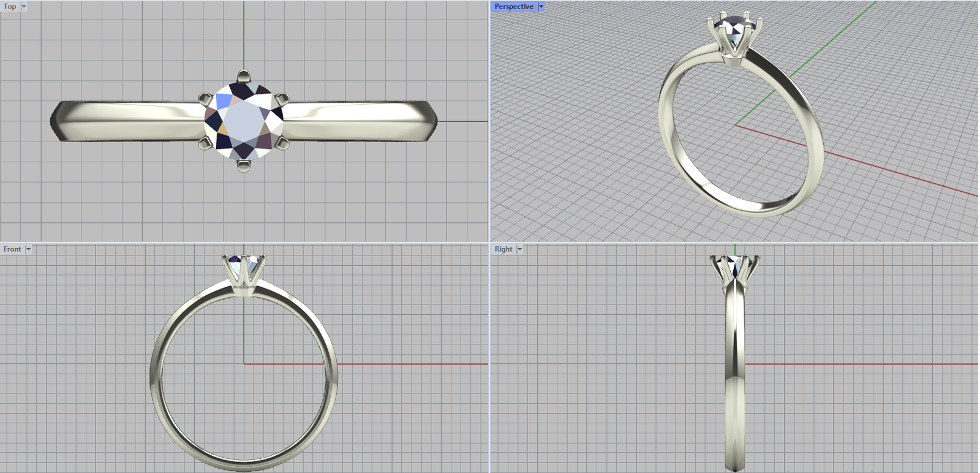Select the Front viewport title label
The width and height of the screenshot is (980, 473).
click(12, 249)
